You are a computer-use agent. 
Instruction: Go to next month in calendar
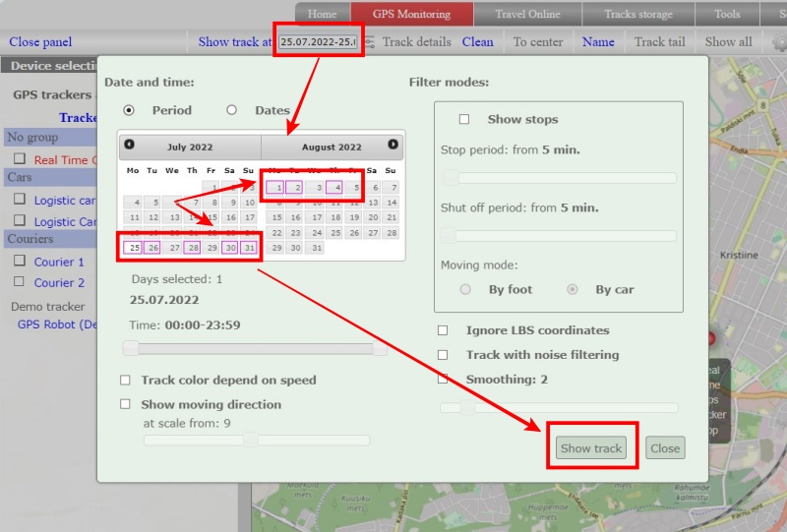click(393, 146)
